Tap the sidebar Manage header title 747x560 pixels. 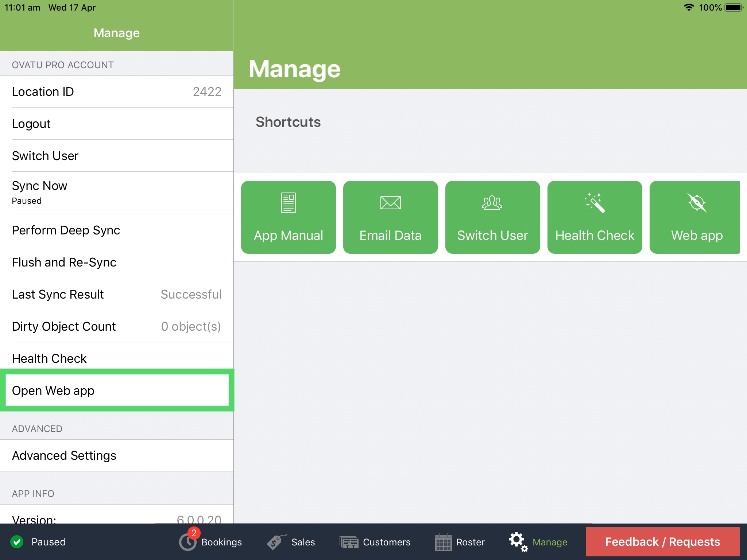click(117, 33)
